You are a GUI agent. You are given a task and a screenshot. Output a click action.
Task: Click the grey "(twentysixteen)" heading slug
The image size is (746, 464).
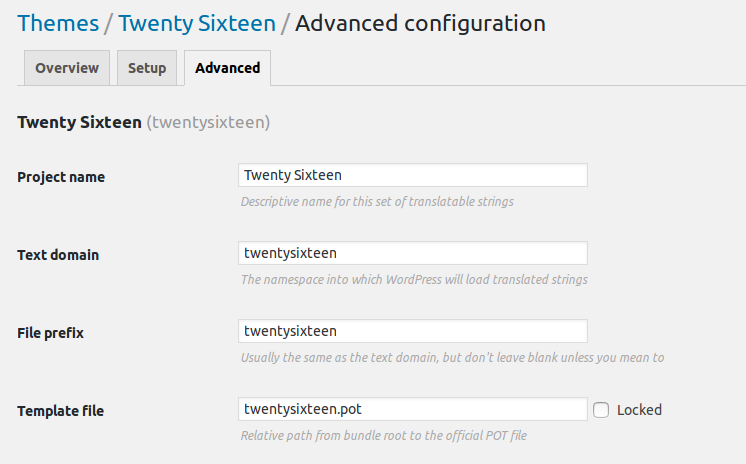[x=208, y=123]
